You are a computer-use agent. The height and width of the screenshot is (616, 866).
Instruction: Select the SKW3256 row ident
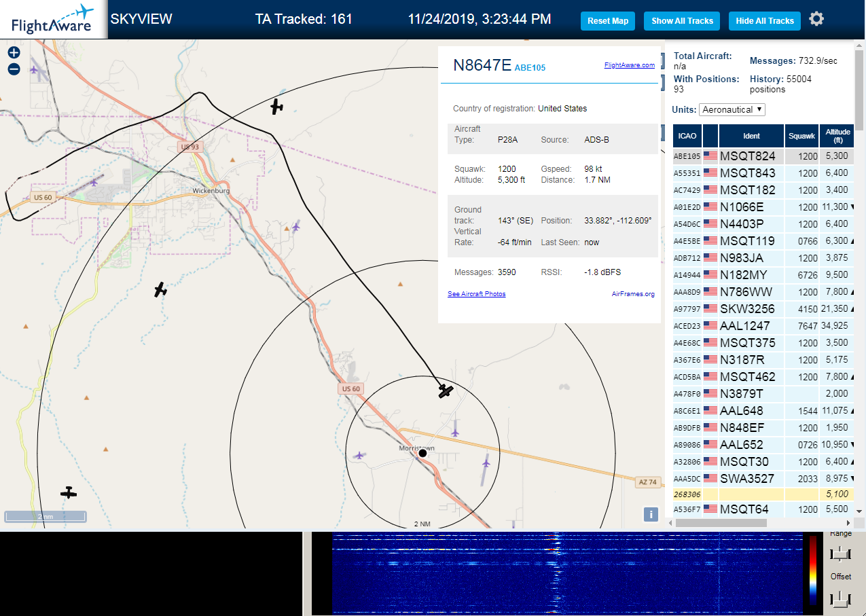pos(748,309)
